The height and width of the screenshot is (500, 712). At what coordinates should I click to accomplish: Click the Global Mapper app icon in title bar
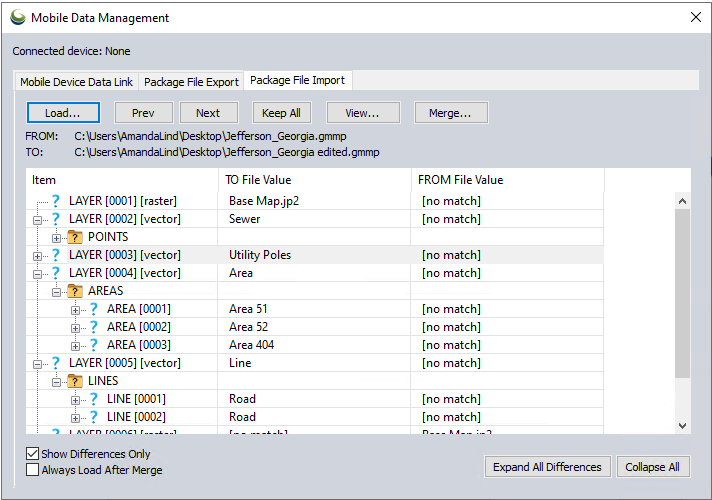point(18,17)
